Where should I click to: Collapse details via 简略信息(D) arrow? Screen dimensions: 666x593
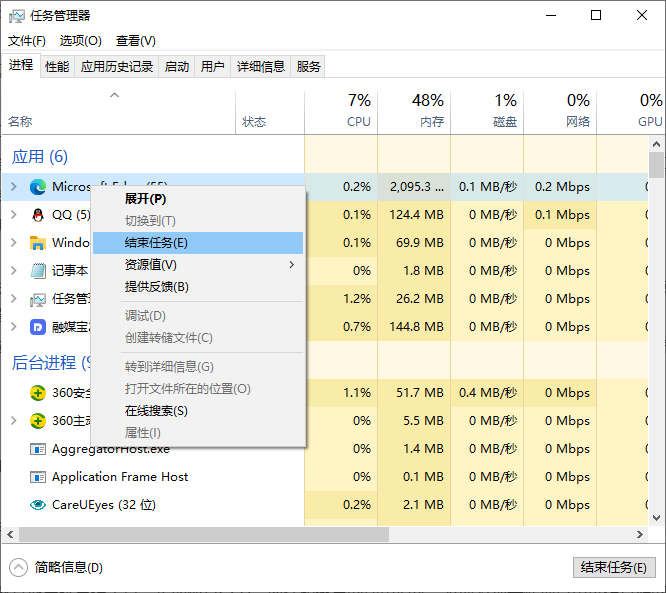click(x=19, y=567)
